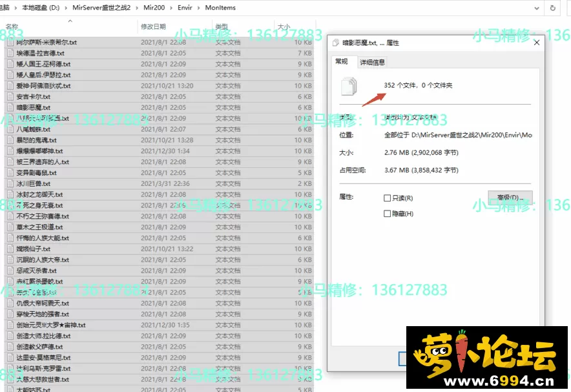
Task: Select file name 不死之身无衰.txt
Action: (39, 205)
